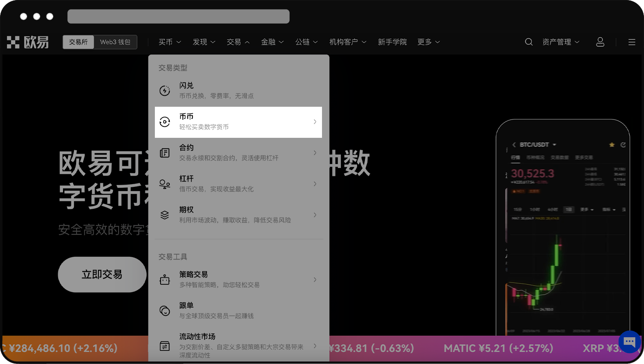The width and height of the screenshot is (644, 364).
Task: Click the MATIC ¥5.21 ticker
Action: click(498, 349)
